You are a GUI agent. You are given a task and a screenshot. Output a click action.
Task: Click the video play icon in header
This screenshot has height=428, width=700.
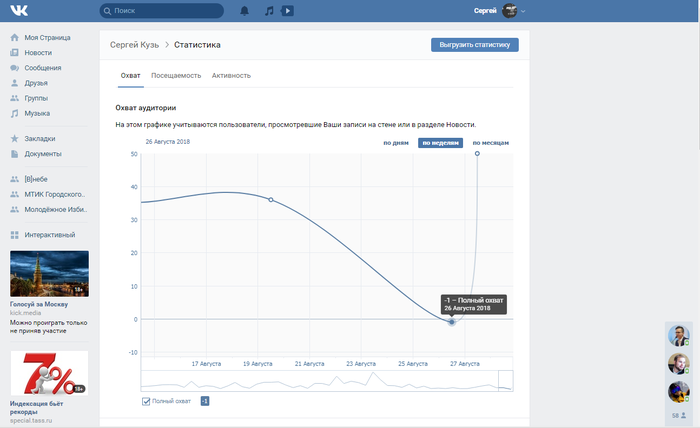[288, 11]
